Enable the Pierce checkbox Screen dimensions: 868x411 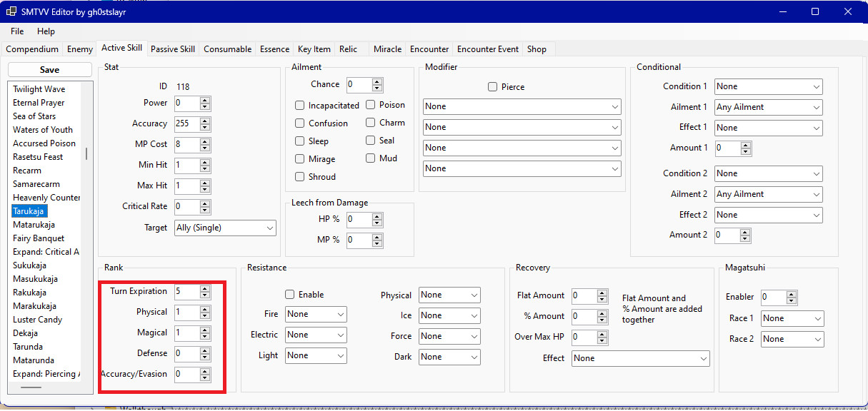point(492,87)
